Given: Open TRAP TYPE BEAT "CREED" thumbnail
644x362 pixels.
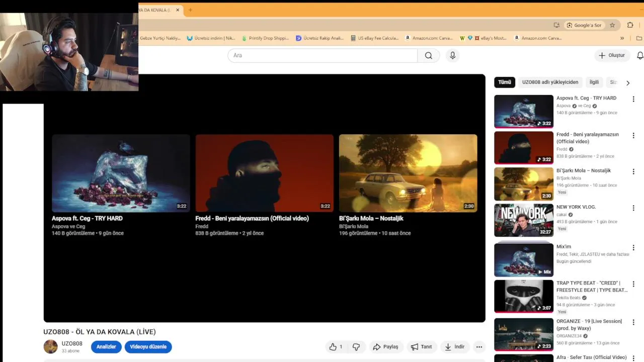Looking at the screenshot, I should pyautogui.click(x=524, y=297).
